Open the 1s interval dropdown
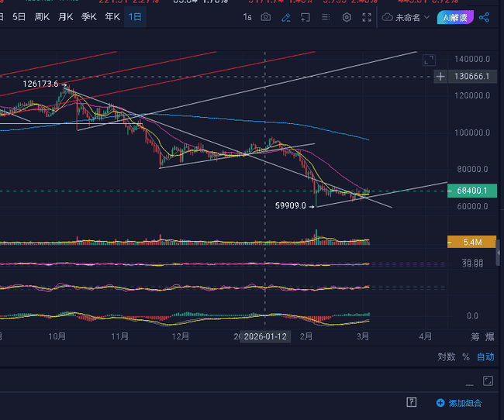Viewport: 504px width, 420px height. pyautogui.click(x=249, y=17)
